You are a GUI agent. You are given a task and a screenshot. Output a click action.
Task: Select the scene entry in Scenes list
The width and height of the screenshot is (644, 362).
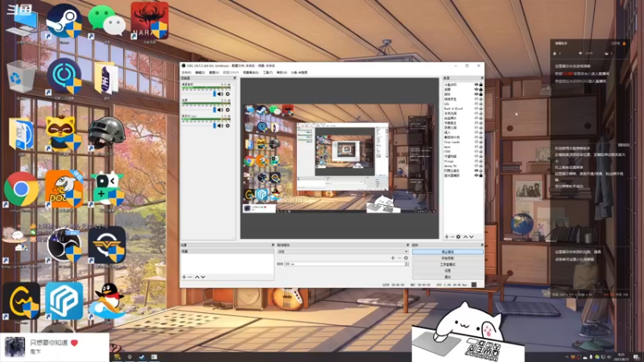(x=227, y=251)
